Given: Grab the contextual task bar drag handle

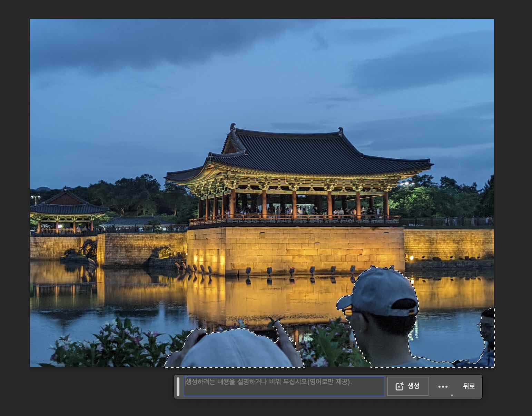Looking at the screenshot, I should click(178, 386).
